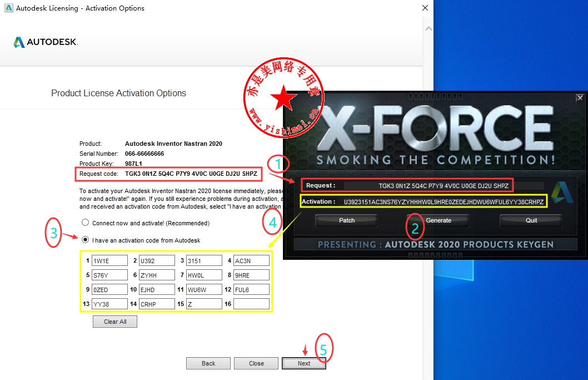Image resolution: width=588 pixels, height=380 pixels.
Task: Click request code text TGK3 0N1Z in Autodesk dialog
Action: [191, 174]
